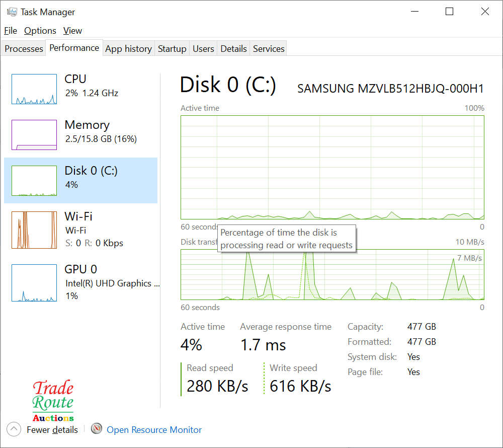
Task: Open the Options menu
Action: [40, 31]
